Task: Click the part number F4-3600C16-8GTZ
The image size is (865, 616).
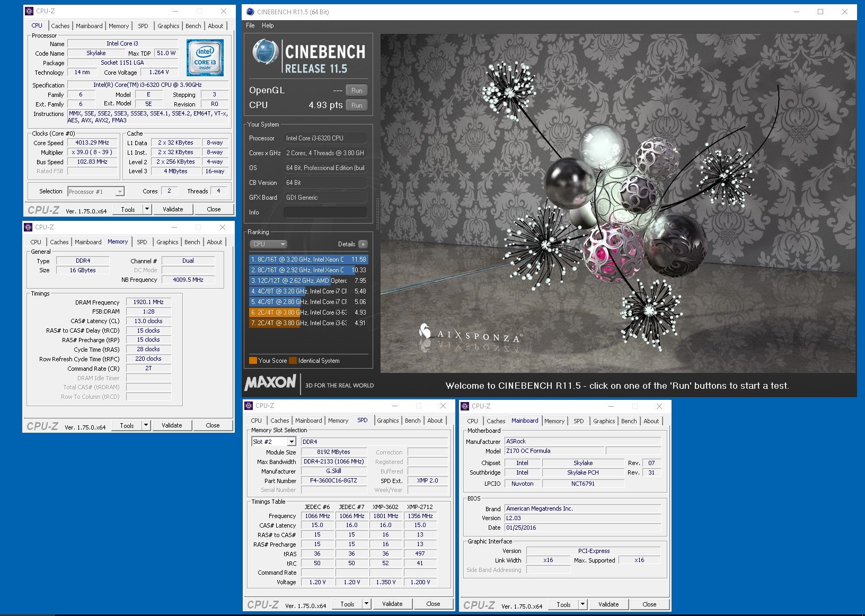Action: 333,480
